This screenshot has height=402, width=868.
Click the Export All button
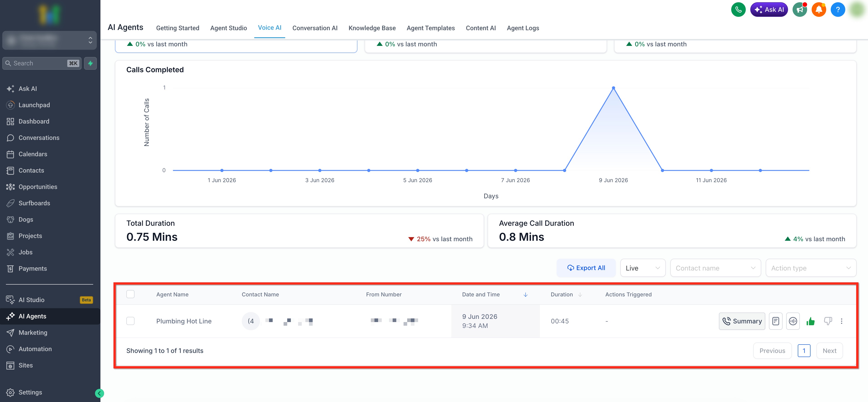(586, 268)
